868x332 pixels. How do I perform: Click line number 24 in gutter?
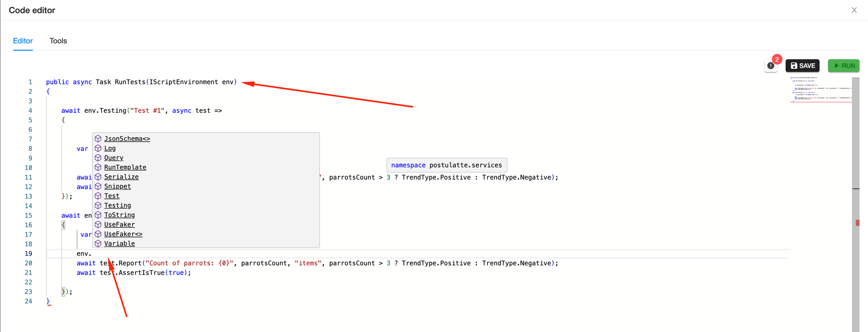coord(28,301)
